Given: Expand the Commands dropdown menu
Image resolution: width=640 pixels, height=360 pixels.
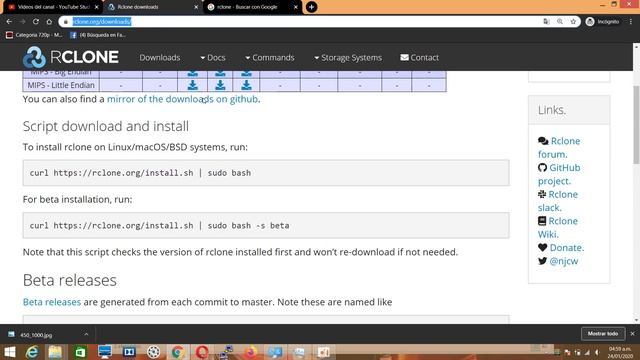Looking at the screenshot, I should (x=270, y=58).
